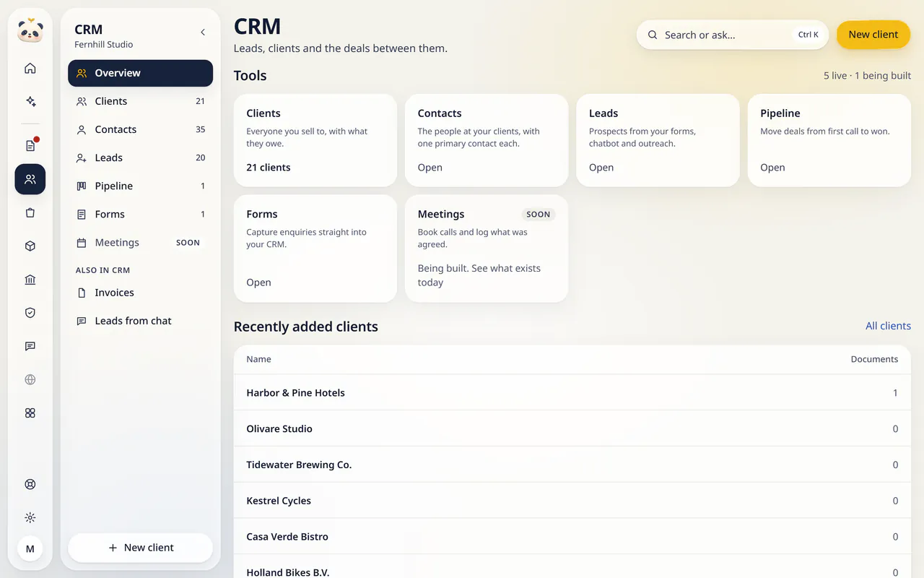The image size is (924, 578).
Task: Open the chat message icon in rail
Action: pos(30,346)
